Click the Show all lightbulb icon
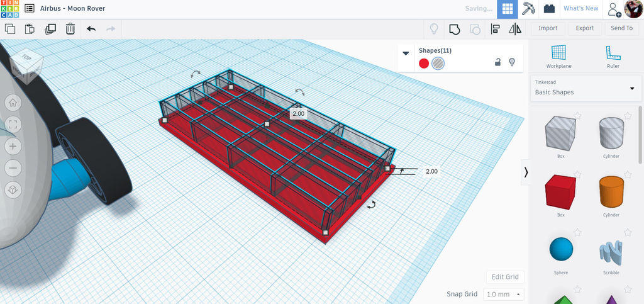 (x=434, y=29)
